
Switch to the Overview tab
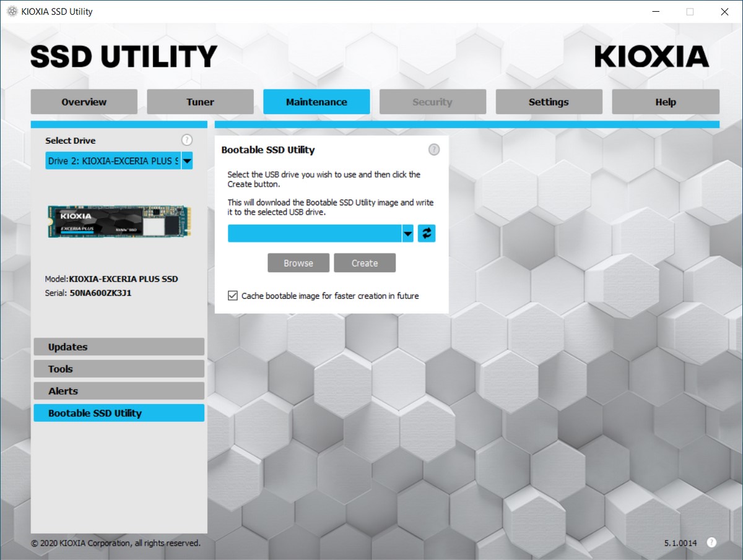(x=84, y=102)
